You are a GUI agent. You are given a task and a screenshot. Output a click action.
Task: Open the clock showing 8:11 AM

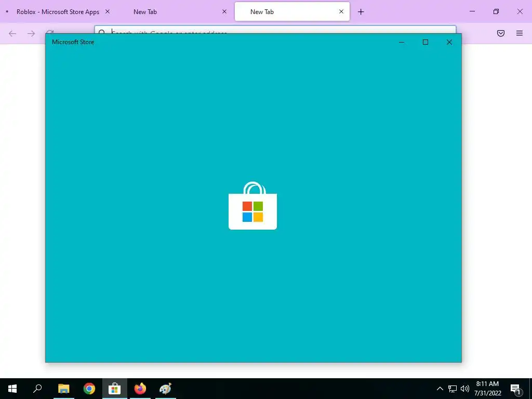coord(487,389)
